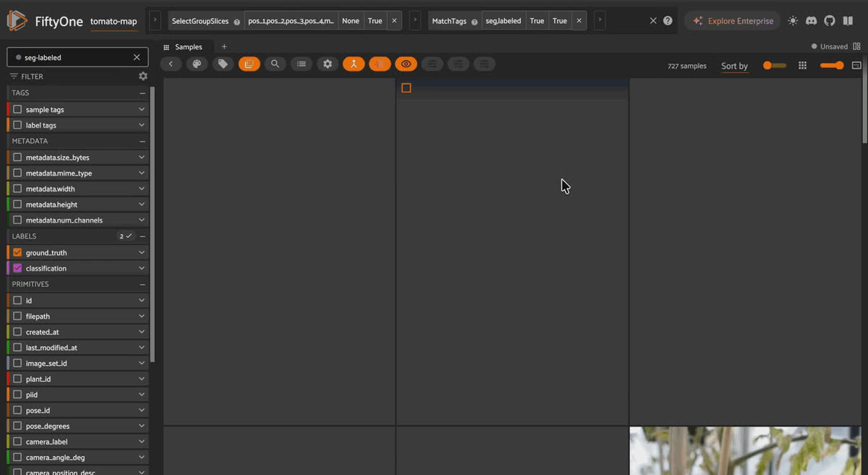Image resolution: width=868 pixels, height=475 pixels.
Task: Expand the pose_degrees filter chevron
Action: tap(142, 426)
